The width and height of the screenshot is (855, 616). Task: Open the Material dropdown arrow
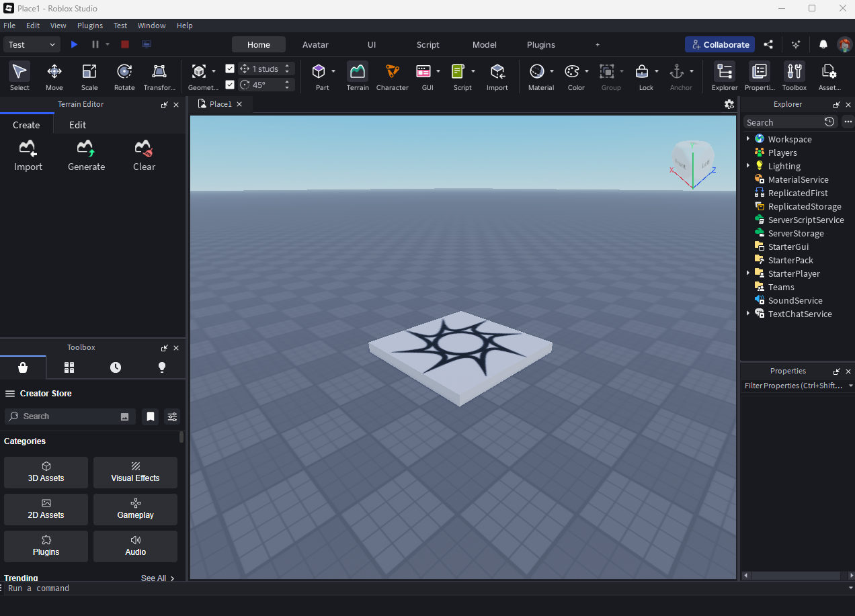[x=552, y=71]
